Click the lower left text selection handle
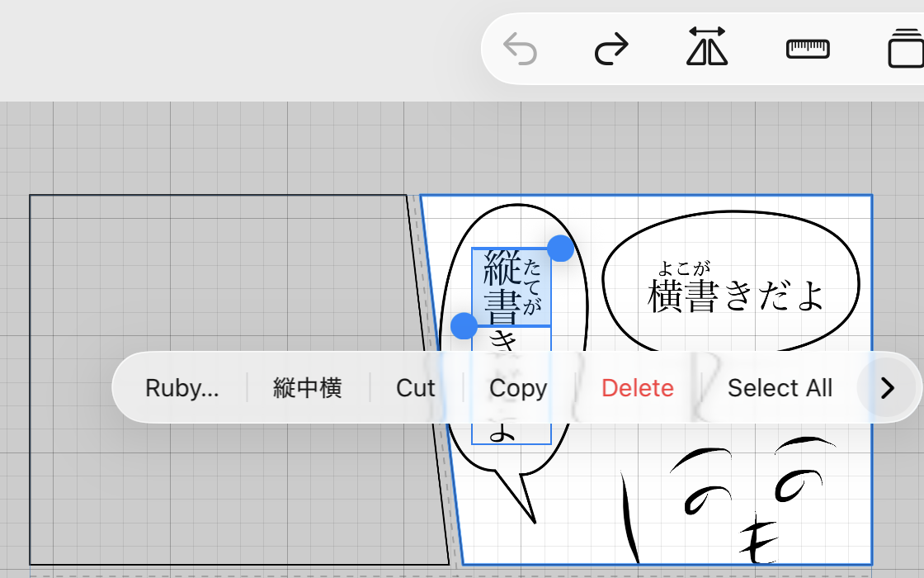Viewport: 924px width, 578px height. click(464, 325)
